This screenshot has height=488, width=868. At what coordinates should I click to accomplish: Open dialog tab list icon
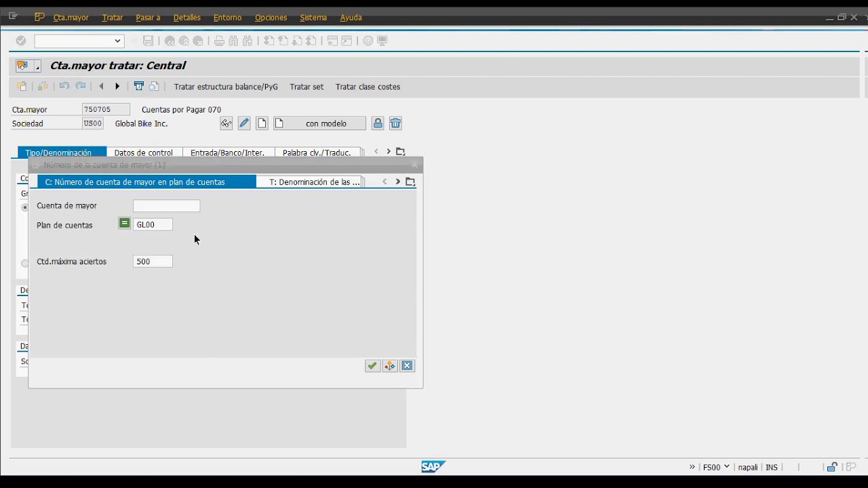410,182
